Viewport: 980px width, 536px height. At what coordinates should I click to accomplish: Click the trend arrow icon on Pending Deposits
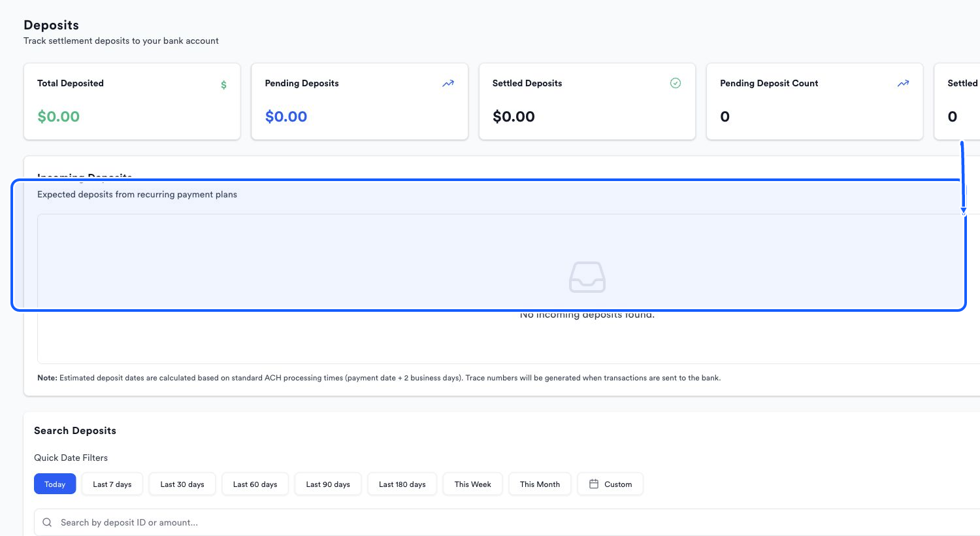pos(448,84)
